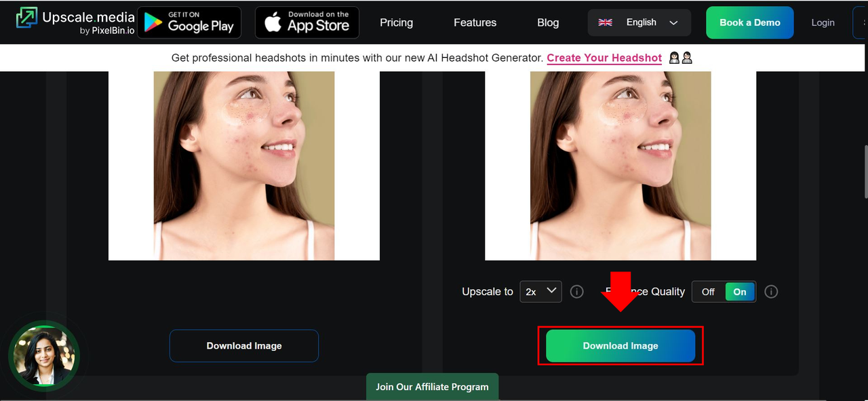Open Join Our Affiliate Program

pyautogui.click(x=432, y=387)
